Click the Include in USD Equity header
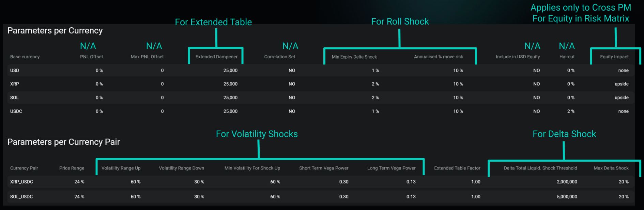This screenshot has width=644, height=210. [518, 57]
